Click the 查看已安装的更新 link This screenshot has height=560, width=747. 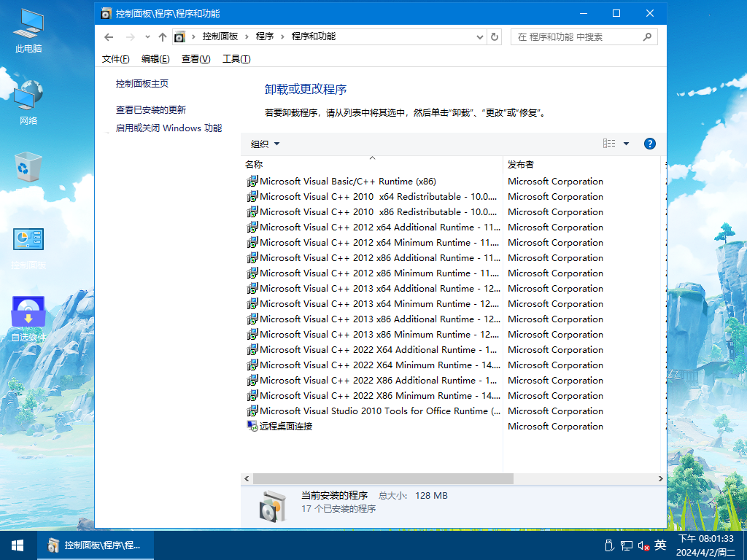point(151,109)
